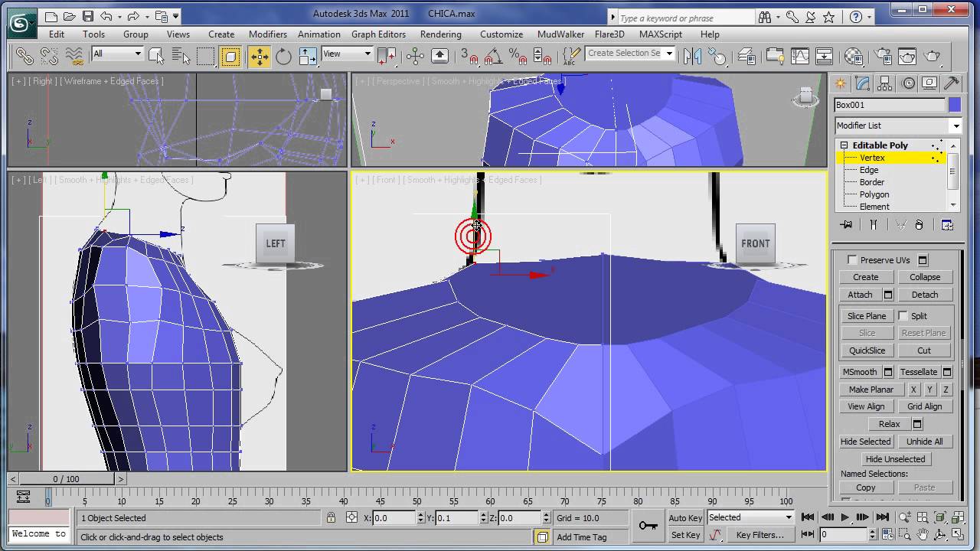Select the Rotate tool in toolbar

[x=283, y=56]
